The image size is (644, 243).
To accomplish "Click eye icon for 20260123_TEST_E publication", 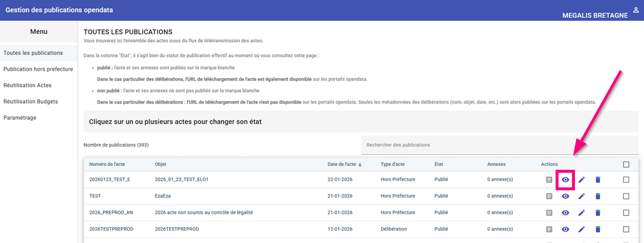I will tap(565, 180).
